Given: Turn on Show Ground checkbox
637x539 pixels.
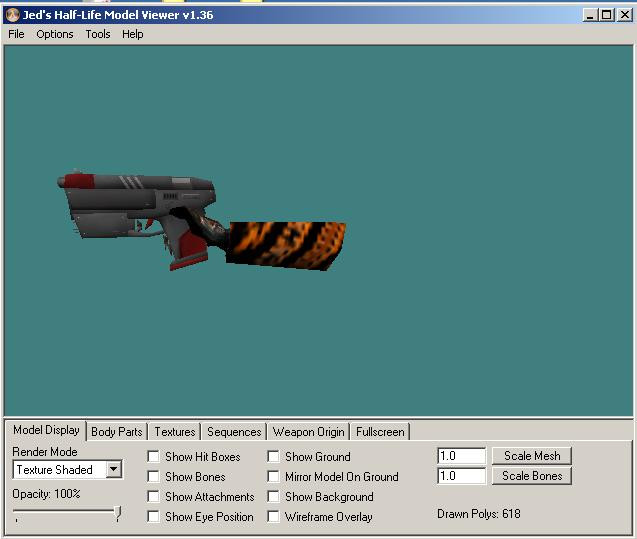Looking at the screenshot, I should [273, 456].
